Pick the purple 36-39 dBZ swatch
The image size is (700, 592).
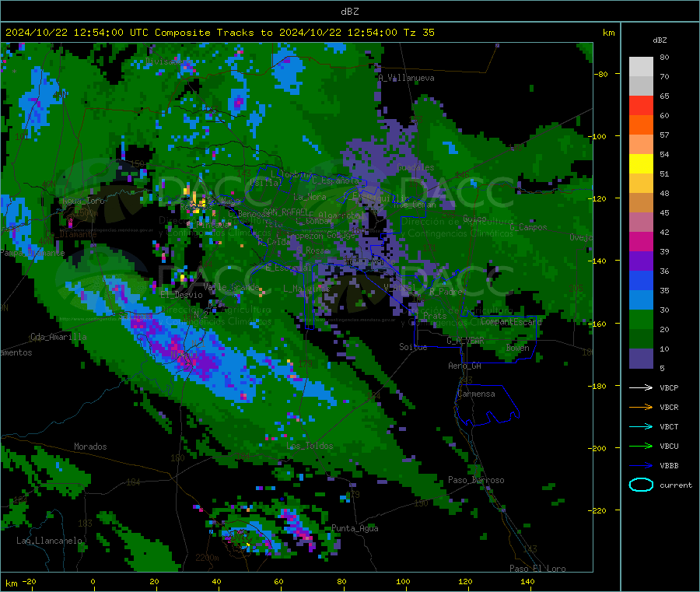click(641, 261)
